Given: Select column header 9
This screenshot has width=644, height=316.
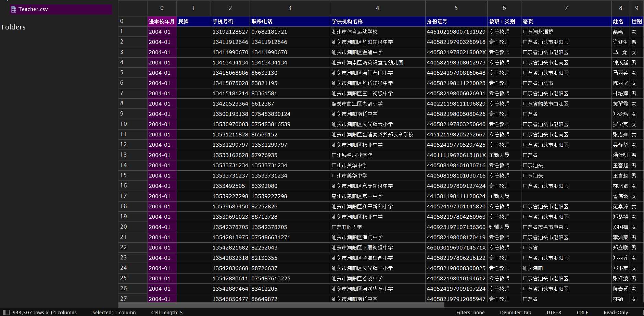Looking at the screenshot, I should pos(637,8).
